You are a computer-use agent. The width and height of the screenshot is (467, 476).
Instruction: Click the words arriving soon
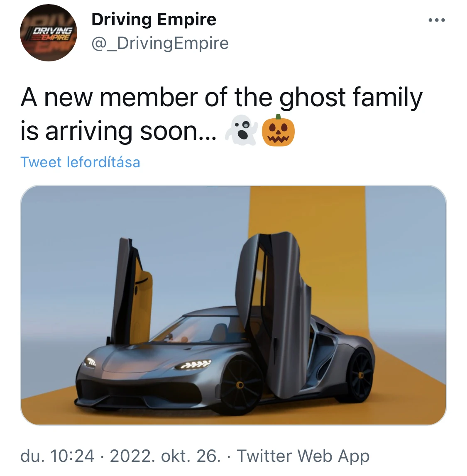(x=131, y=131)
